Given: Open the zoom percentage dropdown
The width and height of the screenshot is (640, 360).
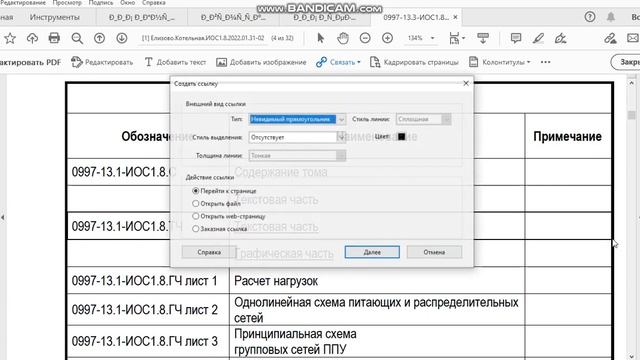Looking at the screenshot, I should tap(433, 38).
